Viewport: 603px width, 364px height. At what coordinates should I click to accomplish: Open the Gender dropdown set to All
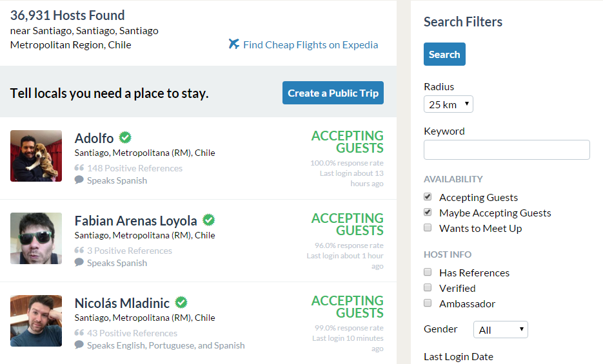[x=500, y=330]
